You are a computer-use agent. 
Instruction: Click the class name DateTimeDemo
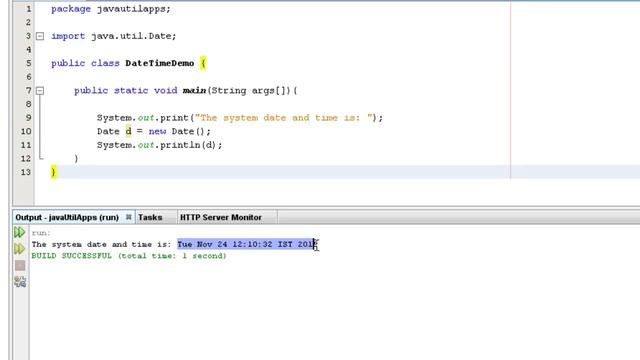160,63
